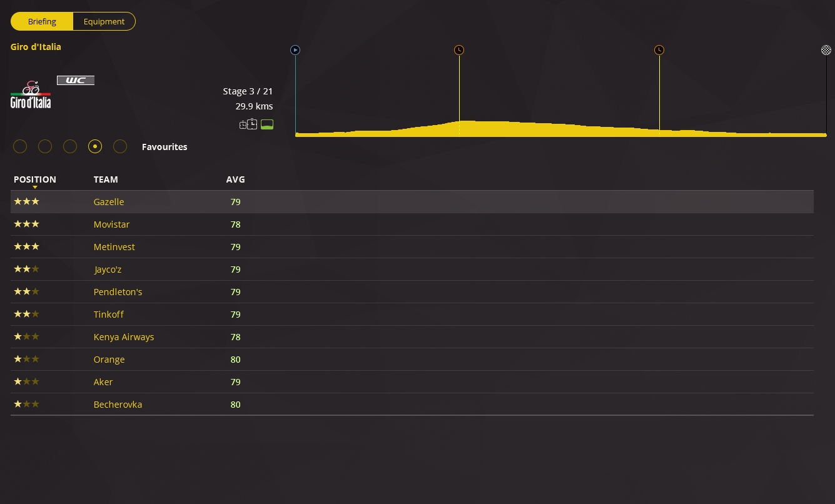Sort by the TEAM column header
835x504 pixels.
pyautogui.click(x=106, y=179)
